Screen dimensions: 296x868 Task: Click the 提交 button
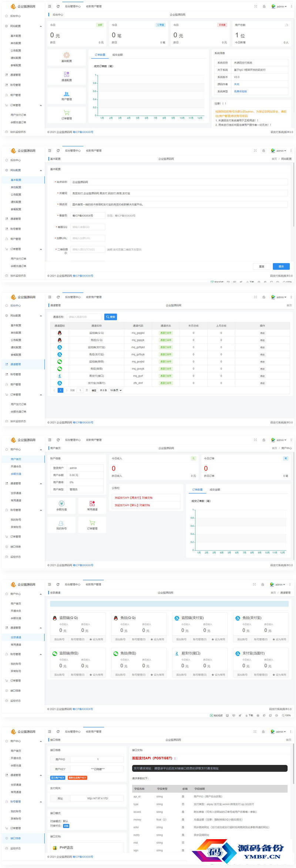tap(281, 266)
